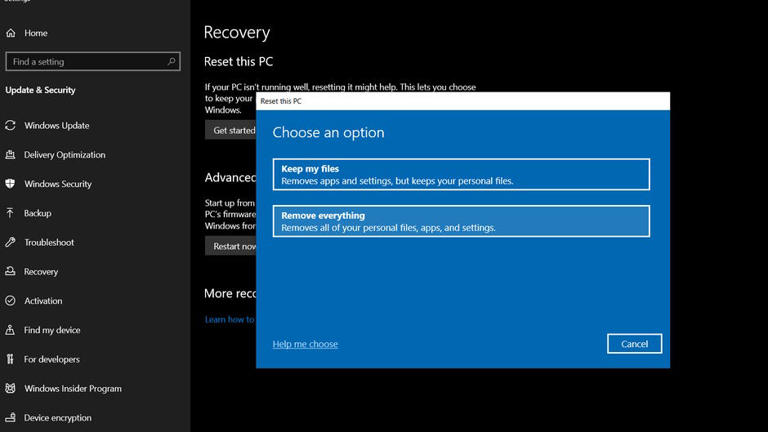Select Recovery label in the sidebar

pos(41,271)
